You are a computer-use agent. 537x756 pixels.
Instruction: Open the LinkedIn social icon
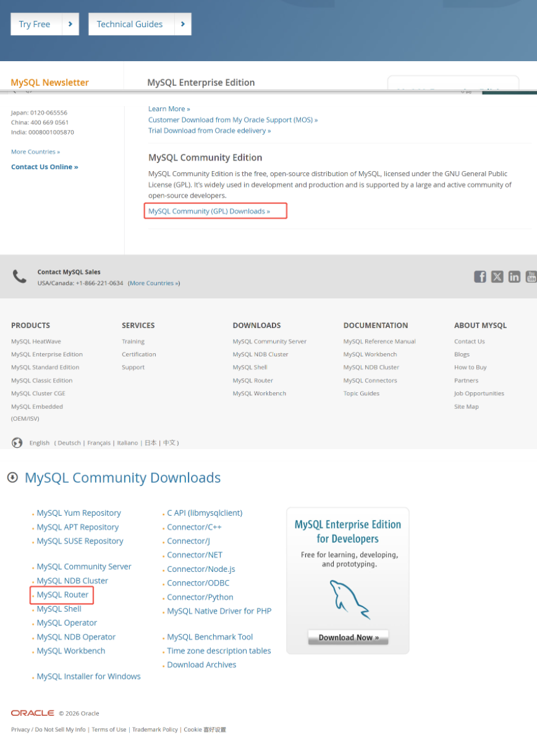click(514, 277)
